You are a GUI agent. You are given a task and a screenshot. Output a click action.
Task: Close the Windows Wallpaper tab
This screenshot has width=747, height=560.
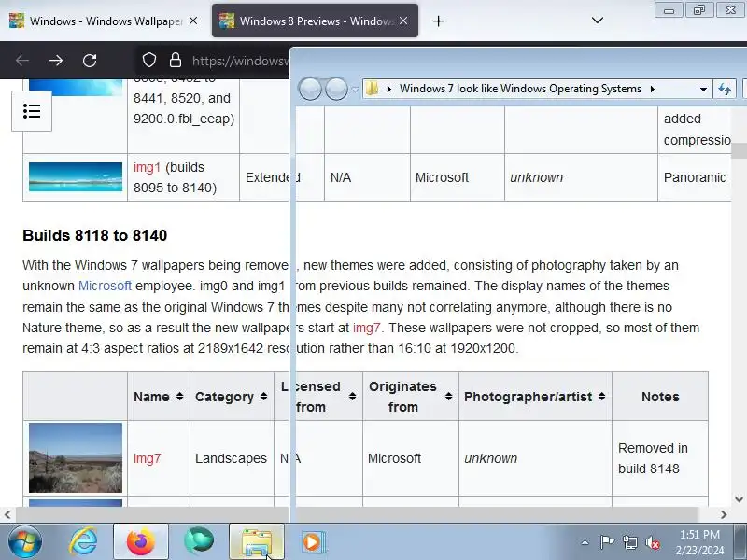pos(193,21)
